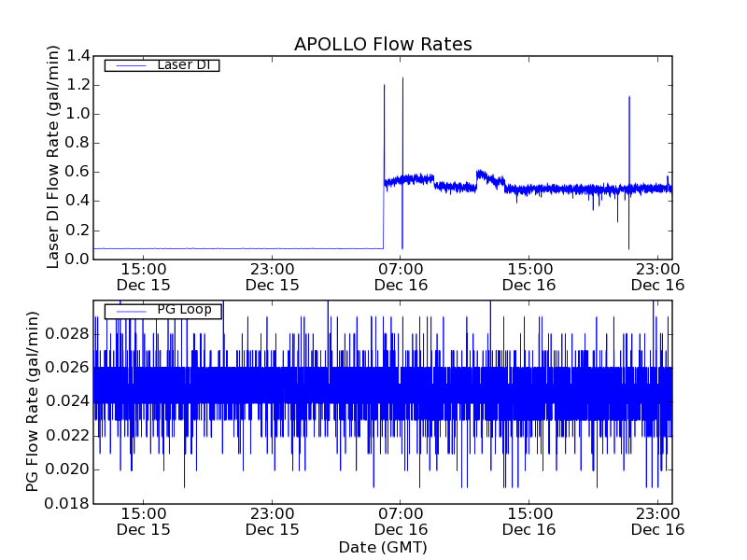Click the bottom plot's 0.028 tick label

[x=67, y=334]
